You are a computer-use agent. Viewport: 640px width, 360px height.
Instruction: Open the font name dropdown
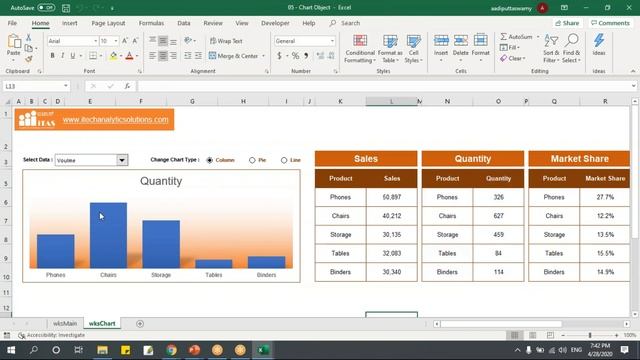coord(96,41)
